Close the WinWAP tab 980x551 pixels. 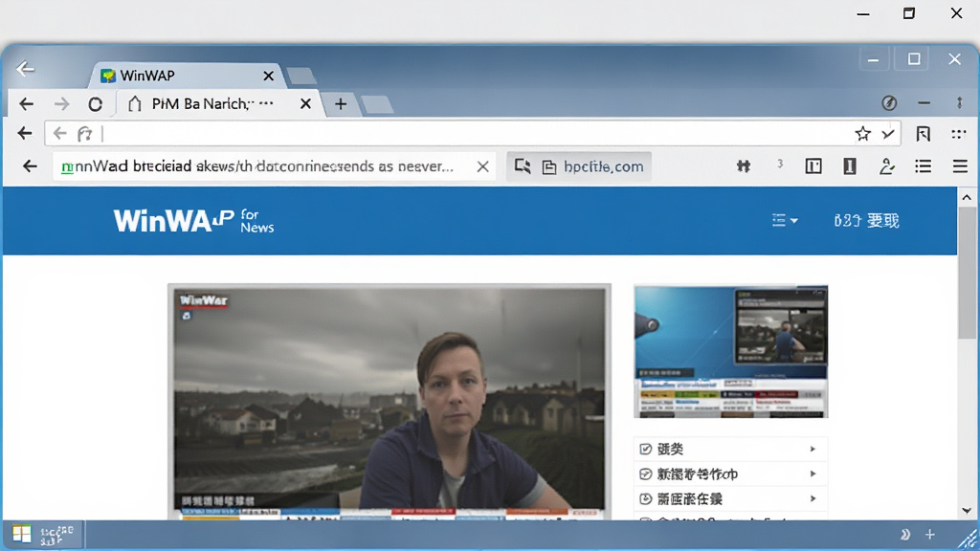pyautogui.click(x=268, y=76)
